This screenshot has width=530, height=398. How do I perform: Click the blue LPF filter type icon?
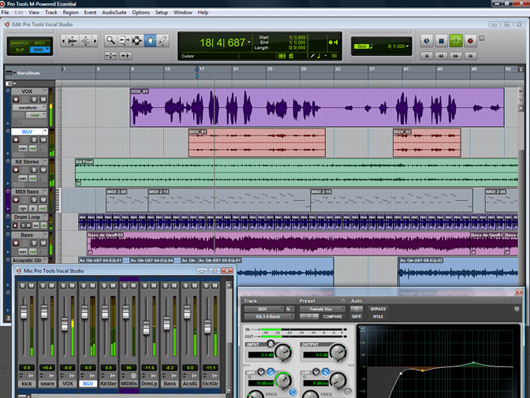point(325,372)
